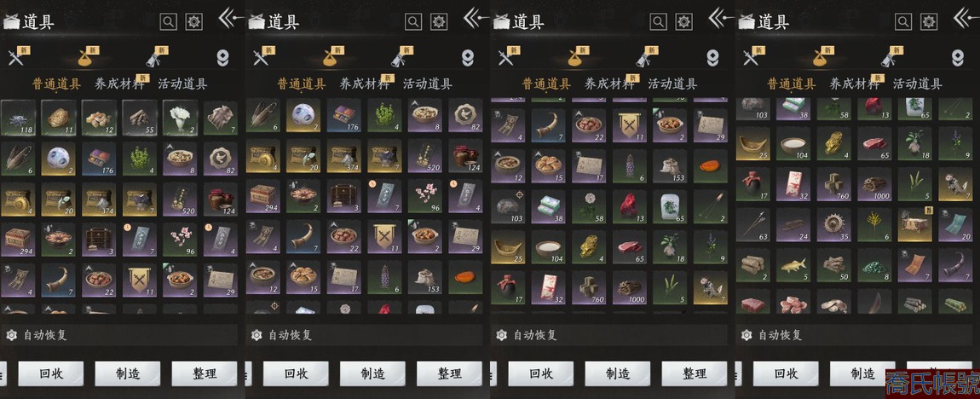Screen dimensions: 980x399
Task: Click the 制造 button in the leftmost panel
Action: 128,374
